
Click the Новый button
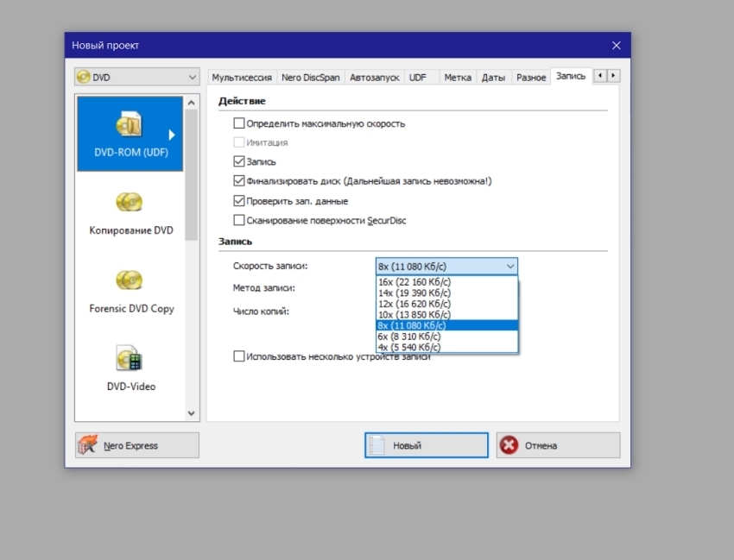427,445
